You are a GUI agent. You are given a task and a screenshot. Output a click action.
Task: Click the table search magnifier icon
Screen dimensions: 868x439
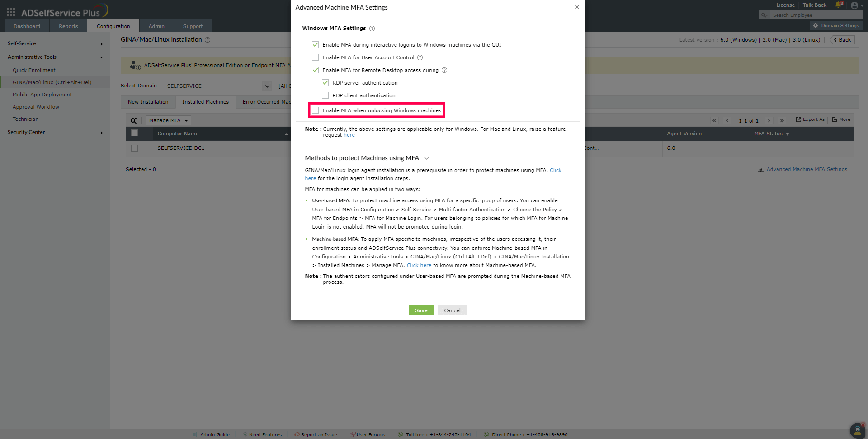134,120
